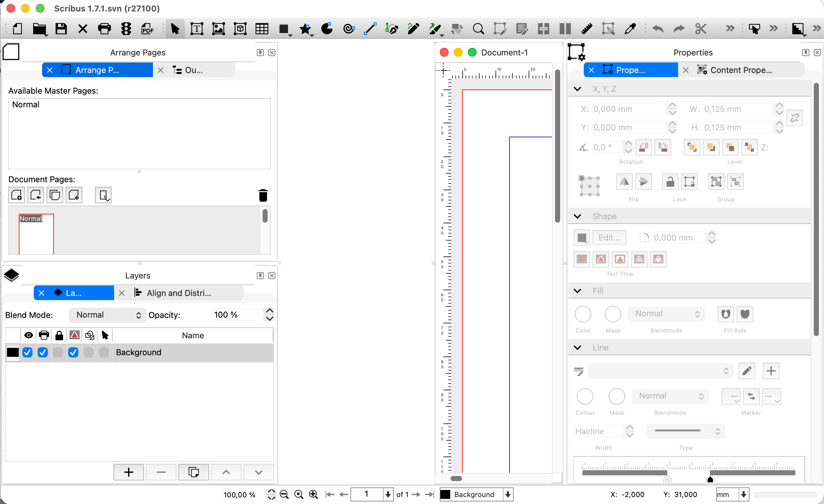Toggle Background layer visibility checkbox
Image resolution: width=824 pixels, height=504 pixels.
click(x=27, y=352)
